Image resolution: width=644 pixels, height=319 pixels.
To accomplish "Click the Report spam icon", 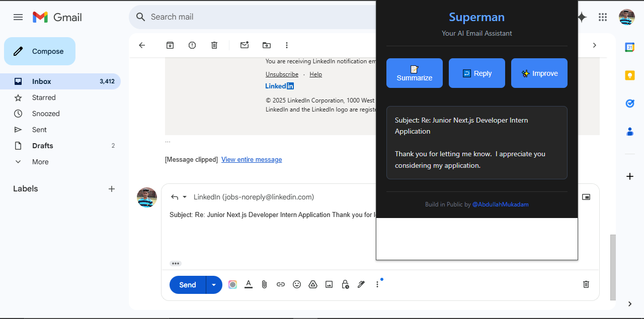I will pyautogui.click(x=192, y=45).
